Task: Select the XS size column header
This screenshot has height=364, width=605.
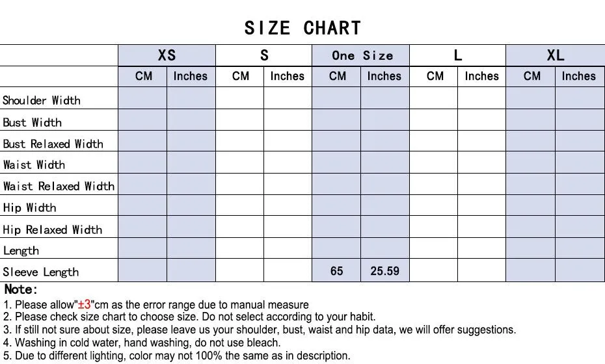Action: 167,55
